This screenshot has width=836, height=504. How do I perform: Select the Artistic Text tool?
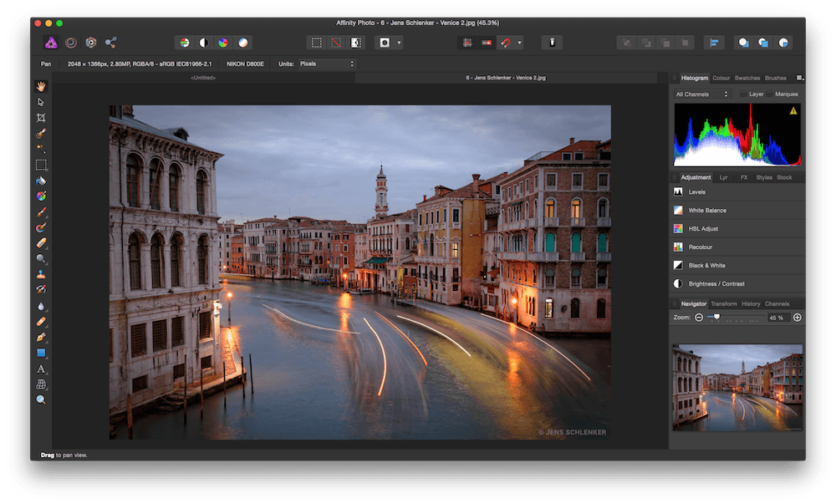[x=41, y=369]
